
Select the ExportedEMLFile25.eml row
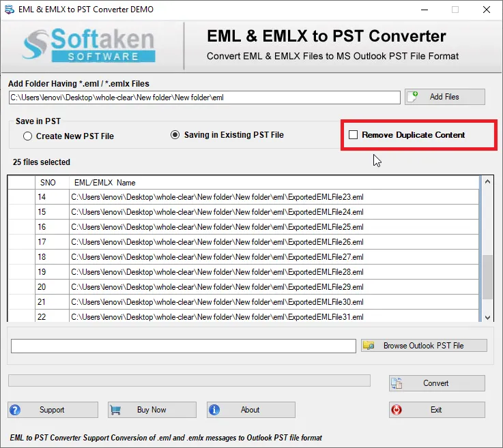(x=243, y=227)
